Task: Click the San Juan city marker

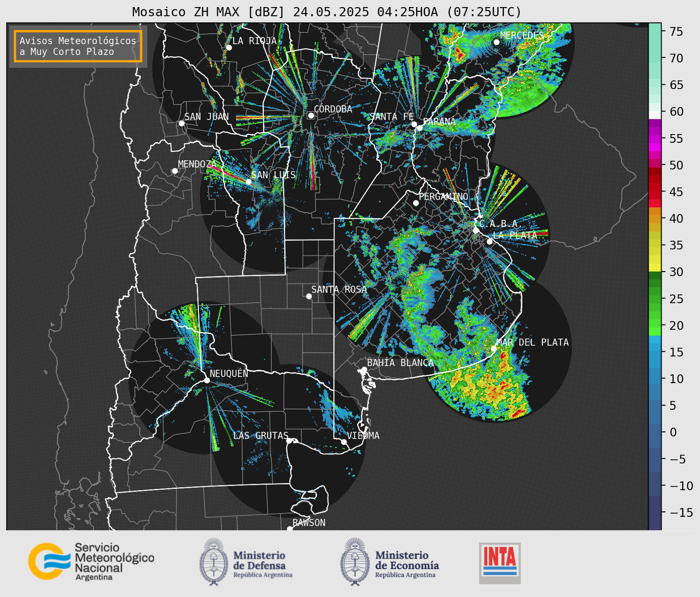Action: 181,123
